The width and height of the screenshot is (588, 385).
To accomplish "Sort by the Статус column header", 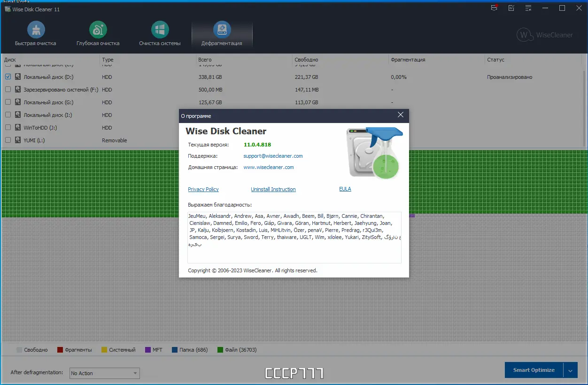I will (533, 60).
